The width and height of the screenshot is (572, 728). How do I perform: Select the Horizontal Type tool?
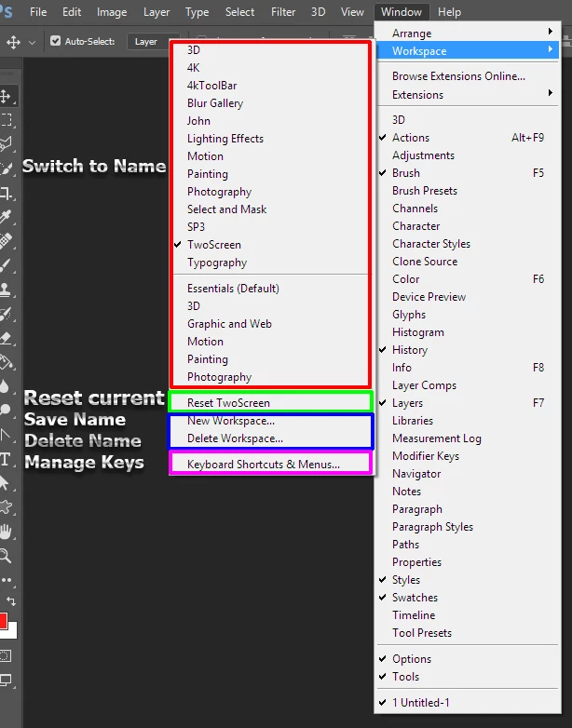pyautogui.click(x=6, y=459)
